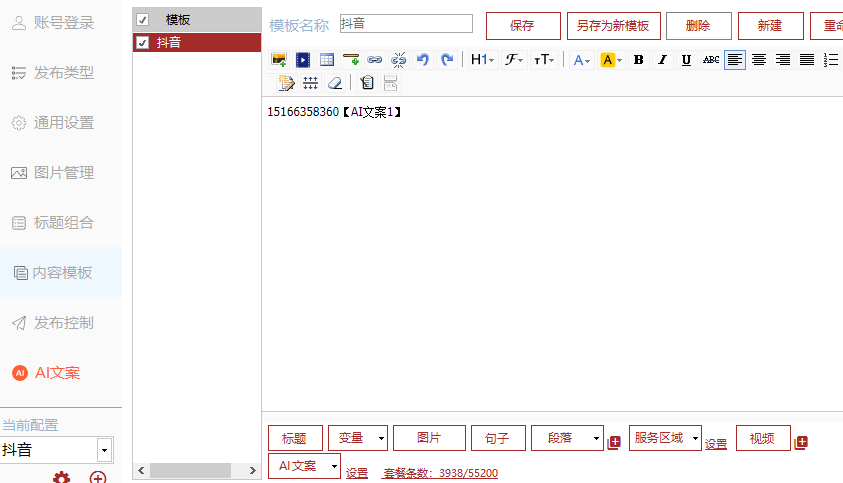Click 设置 link next to 服务区域
The image size is (843, 483).
click(x=716, y=444)
